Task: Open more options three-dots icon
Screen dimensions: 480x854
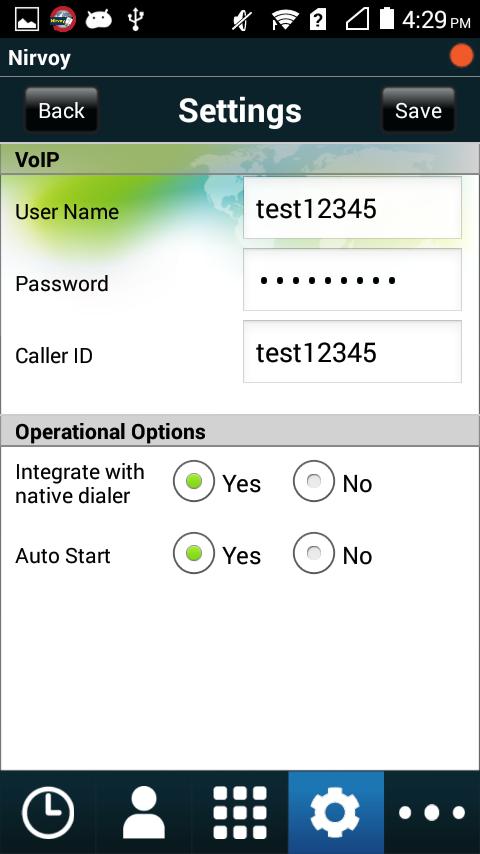Action: 432,813
